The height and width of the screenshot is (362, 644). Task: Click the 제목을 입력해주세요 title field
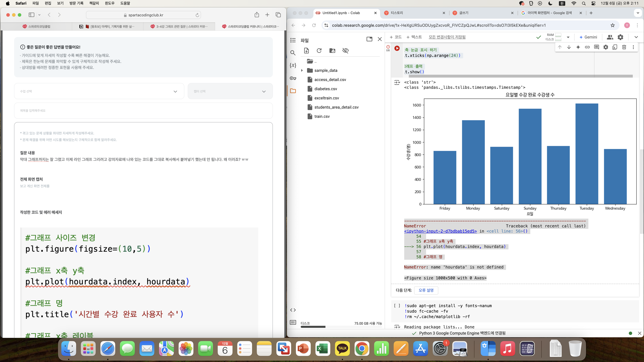[x=143, y=110]
